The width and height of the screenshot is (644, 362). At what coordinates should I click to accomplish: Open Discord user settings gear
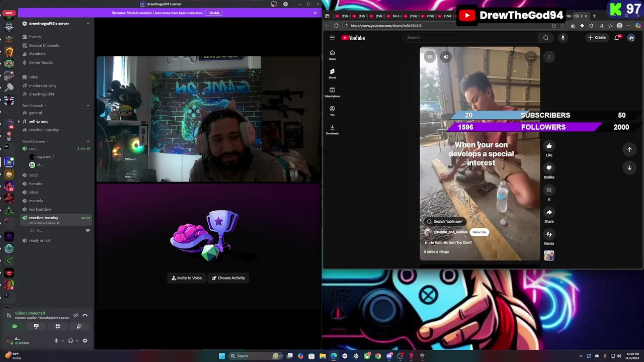click(85, 341)
